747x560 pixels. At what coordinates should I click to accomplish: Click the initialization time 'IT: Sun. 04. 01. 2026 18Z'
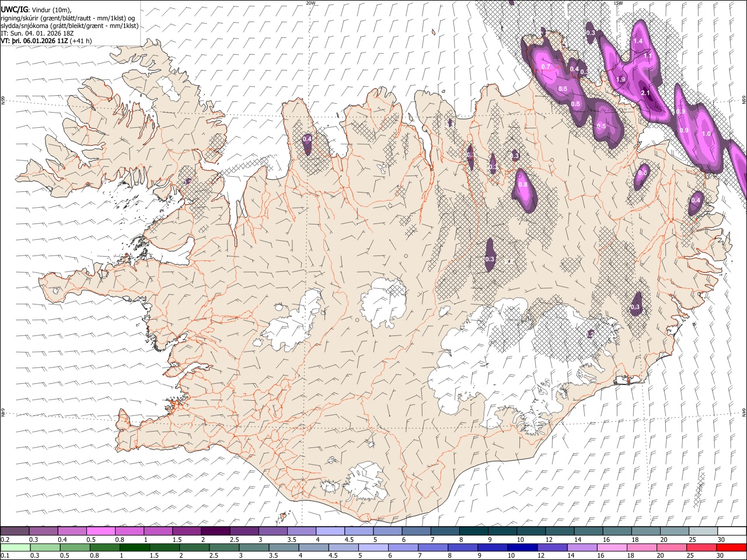point(37,33)
